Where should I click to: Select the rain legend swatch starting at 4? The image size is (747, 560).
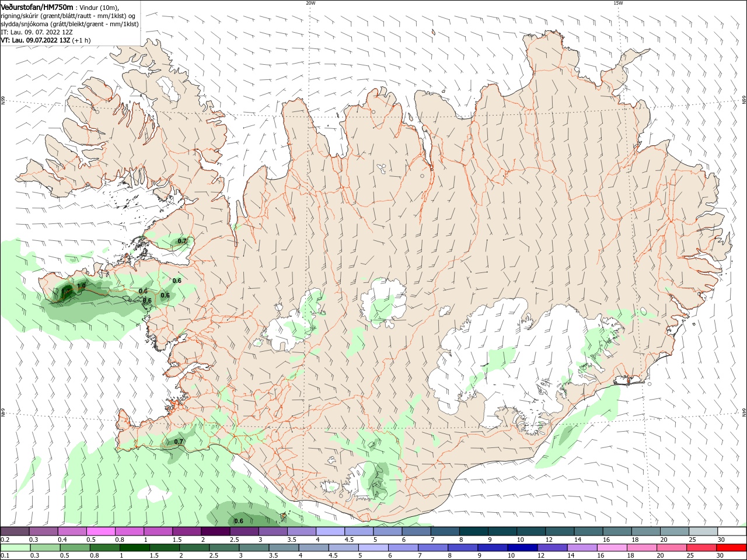pyautogui.click(x=313, y=548)
